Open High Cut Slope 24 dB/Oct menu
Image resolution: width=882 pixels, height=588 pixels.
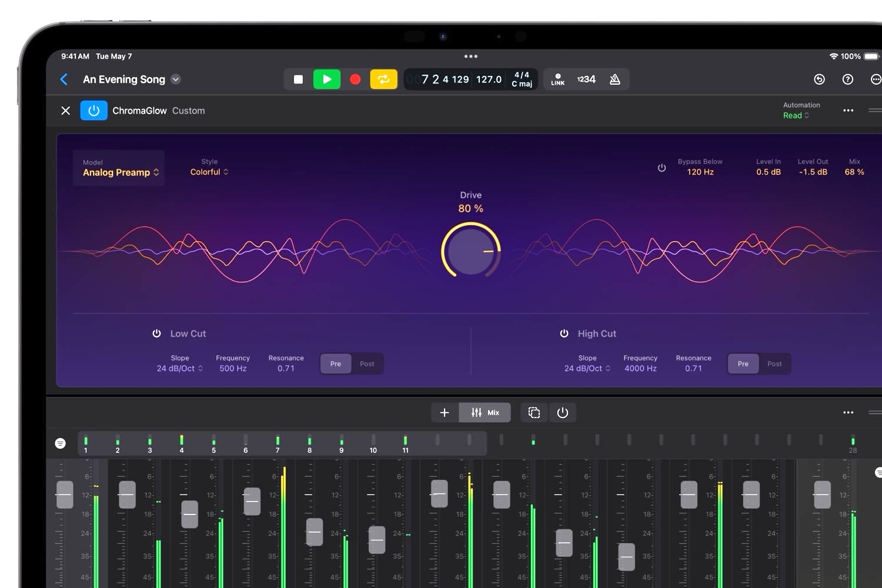587,368
